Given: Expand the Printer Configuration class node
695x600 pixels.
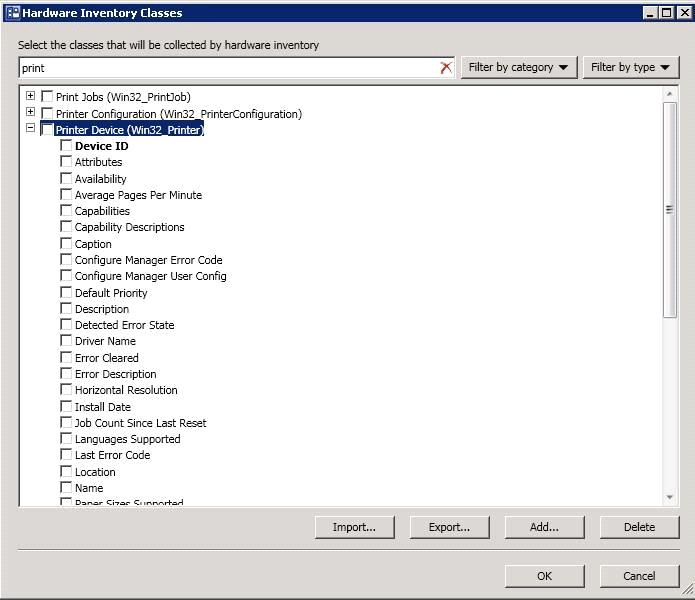Looking at the screenshot, I should point(30,112).
